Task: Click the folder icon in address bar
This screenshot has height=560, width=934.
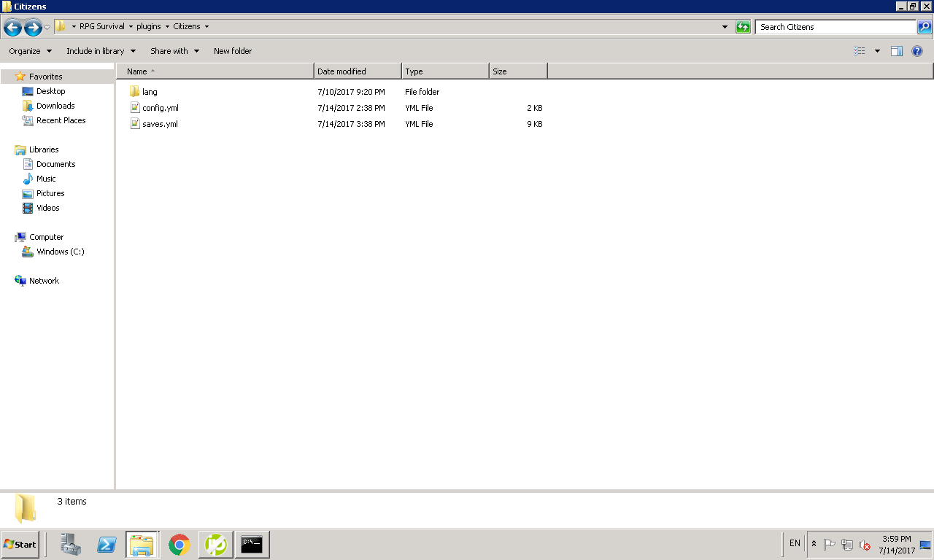Action: click(61, 27)
